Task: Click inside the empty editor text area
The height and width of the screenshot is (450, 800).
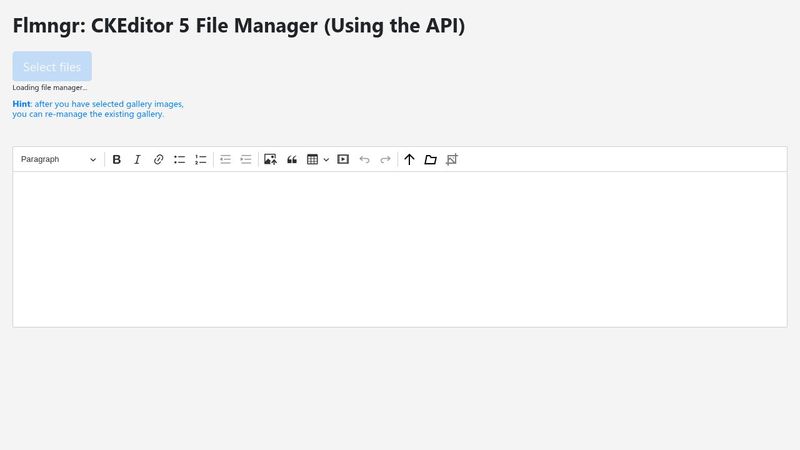Action: point(400,248)
